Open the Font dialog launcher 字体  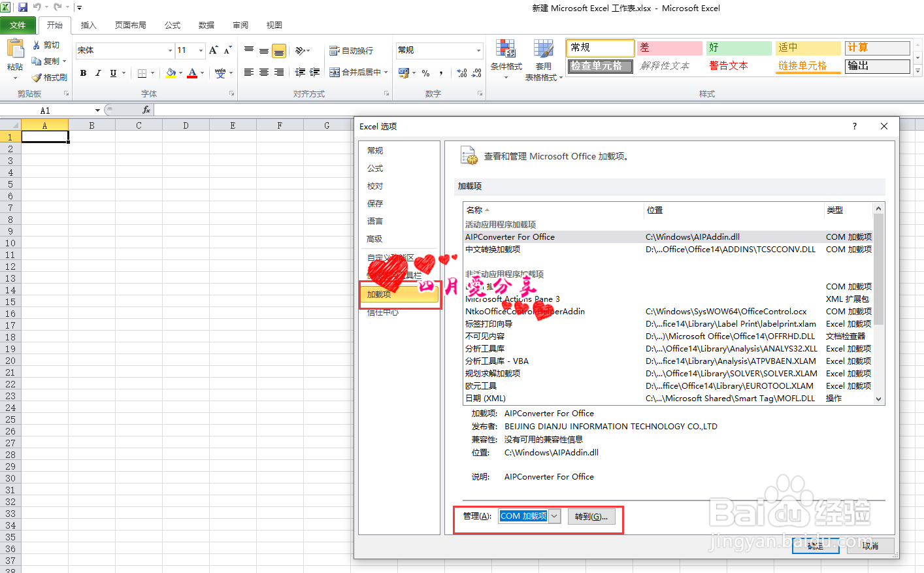(x=231, y=94)
